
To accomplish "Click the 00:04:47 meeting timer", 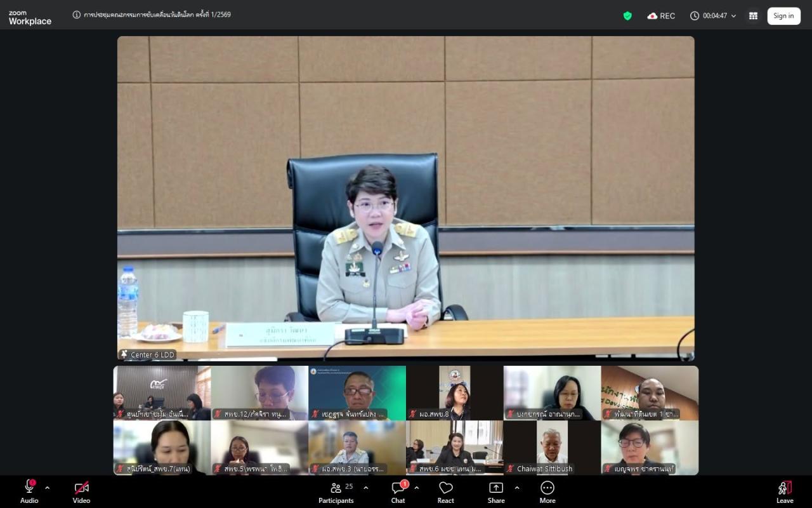I will 715,16.
